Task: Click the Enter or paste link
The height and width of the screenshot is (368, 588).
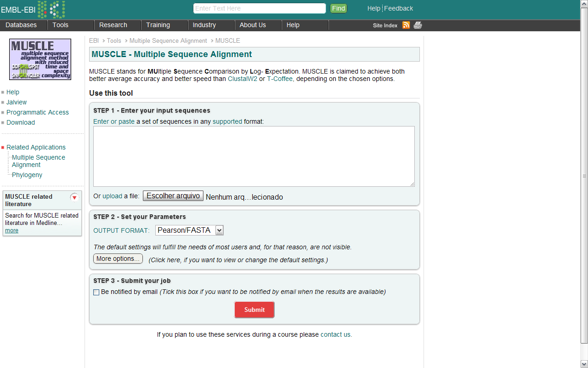Action: [x=114, y=121]
